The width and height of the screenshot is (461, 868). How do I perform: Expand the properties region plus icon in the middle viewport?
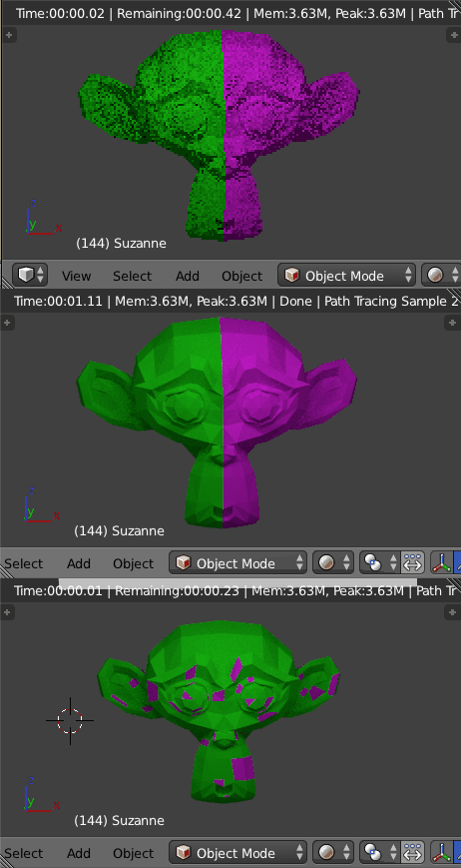[x=452, y=324]
